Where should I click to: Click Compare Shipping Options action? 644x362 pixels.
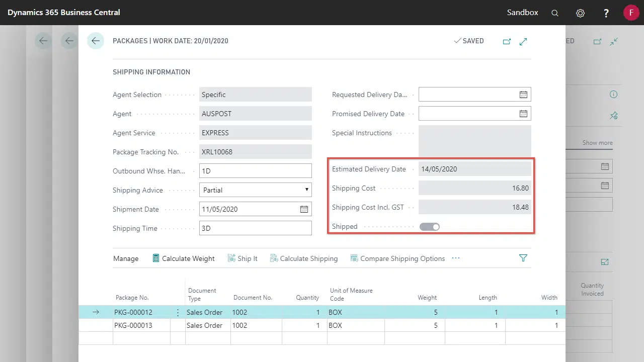pos(397,258)
